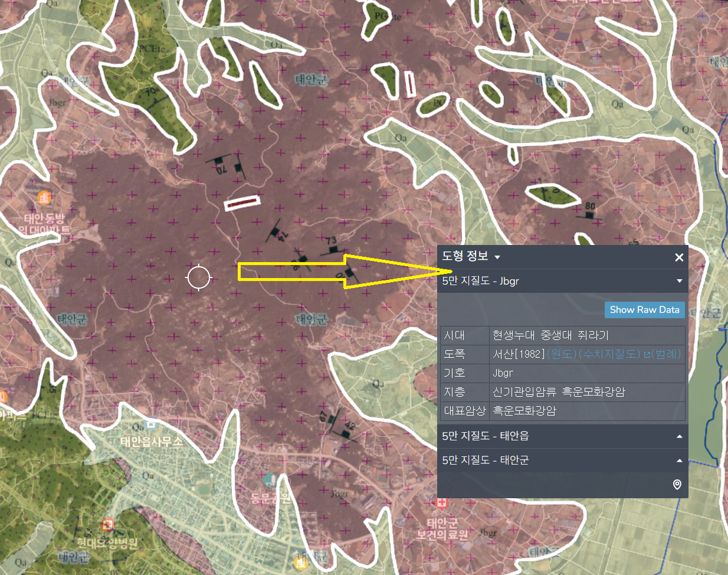
Task: Open the 원도 link
Action: click(x=561, y=354)
